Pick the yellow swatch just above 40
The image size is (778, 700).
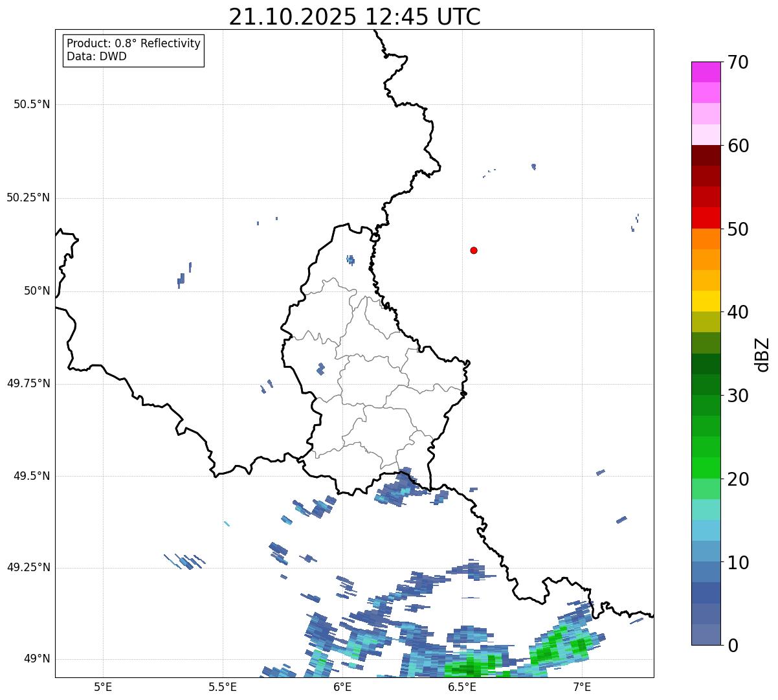point(706,302)
